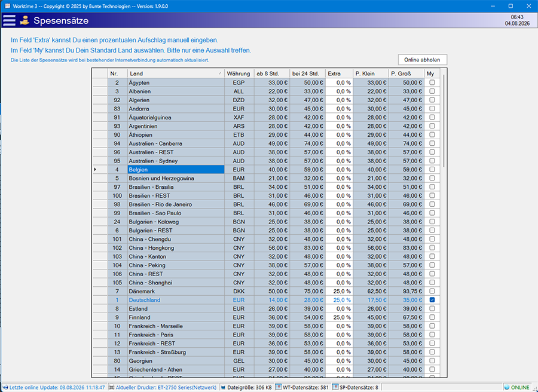Uncheck the My checkbox for Deutschland
Viewport: 538px width, 392px height.
[x=432, y=300]
